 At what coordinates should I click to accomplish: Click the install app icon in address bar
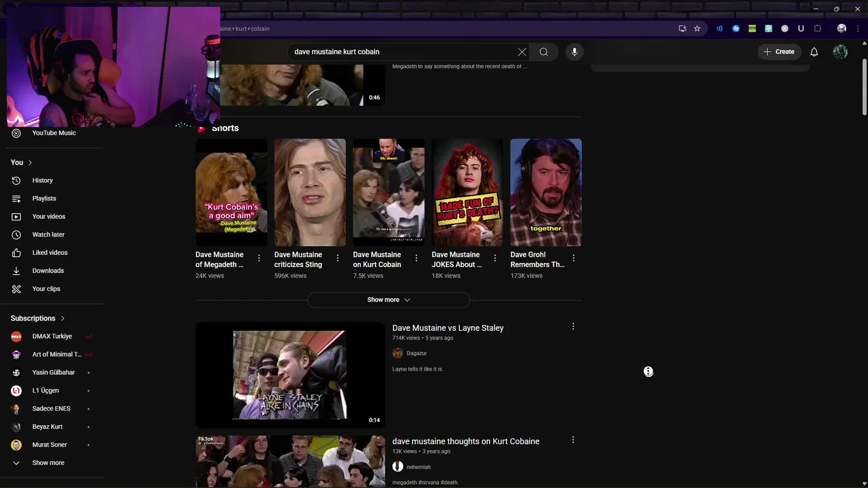coord(682,28)
